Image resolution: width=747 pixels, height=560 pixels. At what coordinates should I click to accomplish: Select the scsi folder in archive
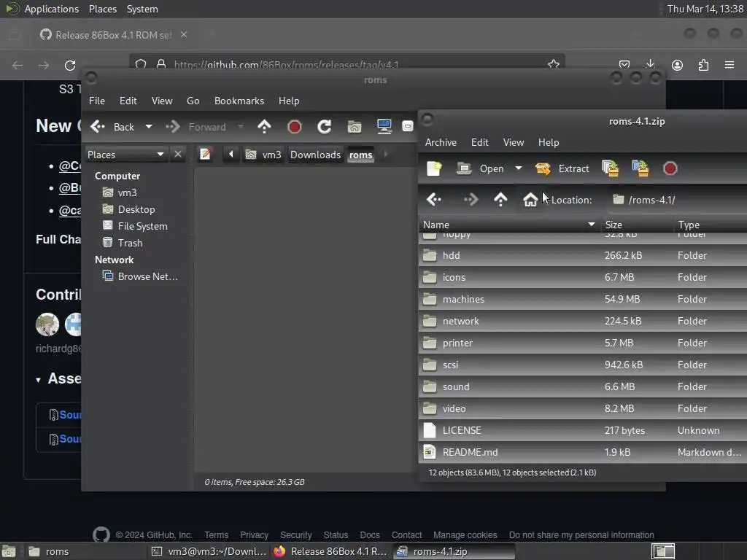(x=583, y=365)
